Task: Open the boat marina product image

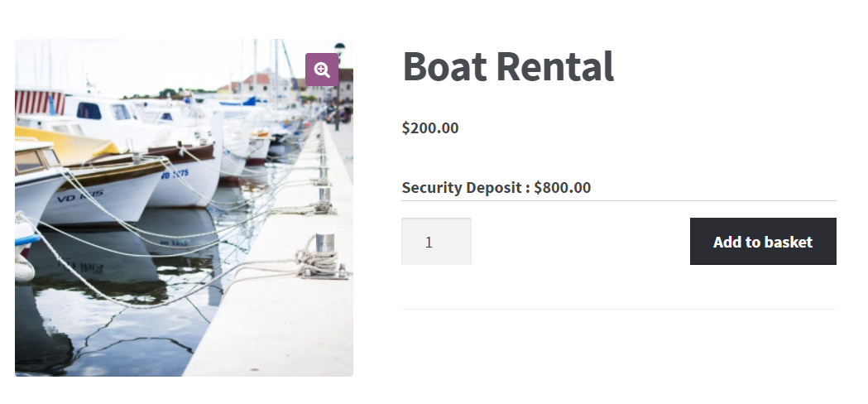Action: point(184,208)
